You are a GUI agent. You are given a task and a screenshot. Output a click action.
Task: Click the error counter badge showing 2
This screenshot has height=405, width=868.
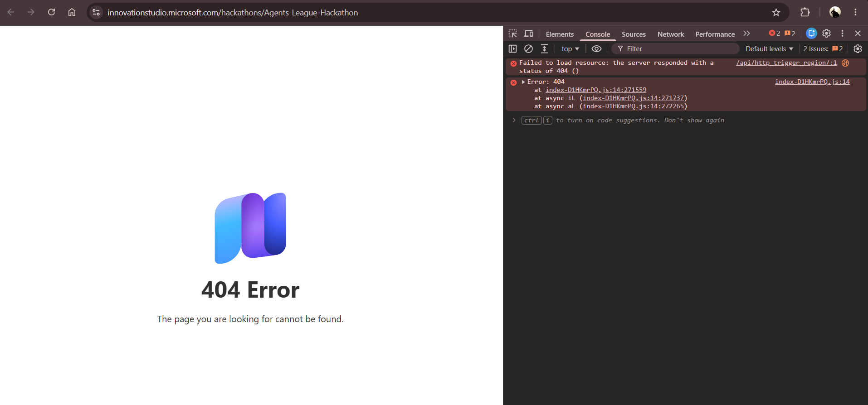click(775, 34)
